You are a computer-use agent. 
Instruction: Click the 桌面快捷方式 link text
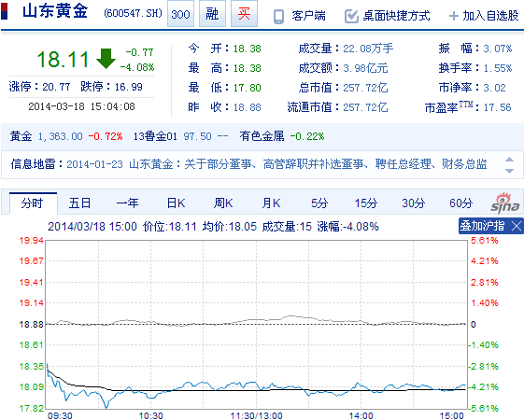(396, 16)
